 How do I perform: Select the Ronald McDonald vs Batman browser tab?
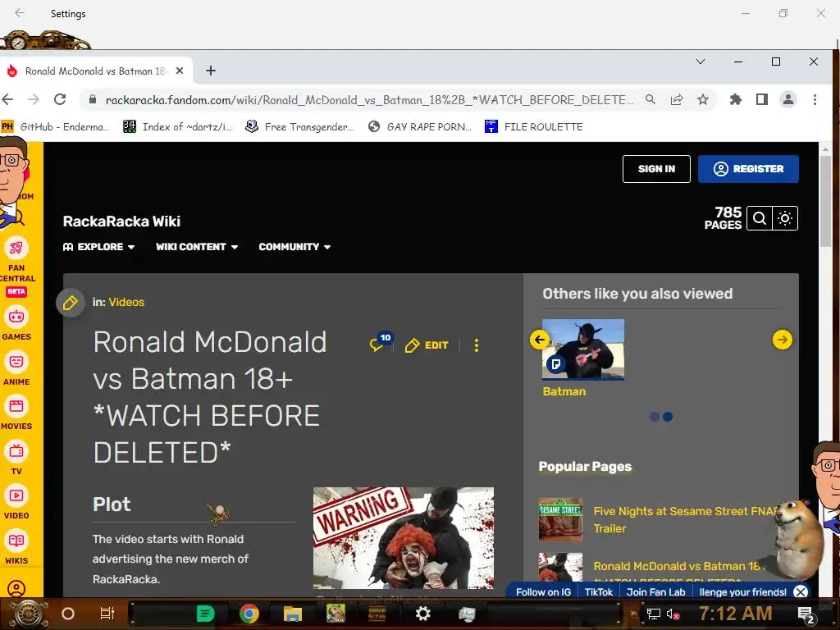(97, 71)
